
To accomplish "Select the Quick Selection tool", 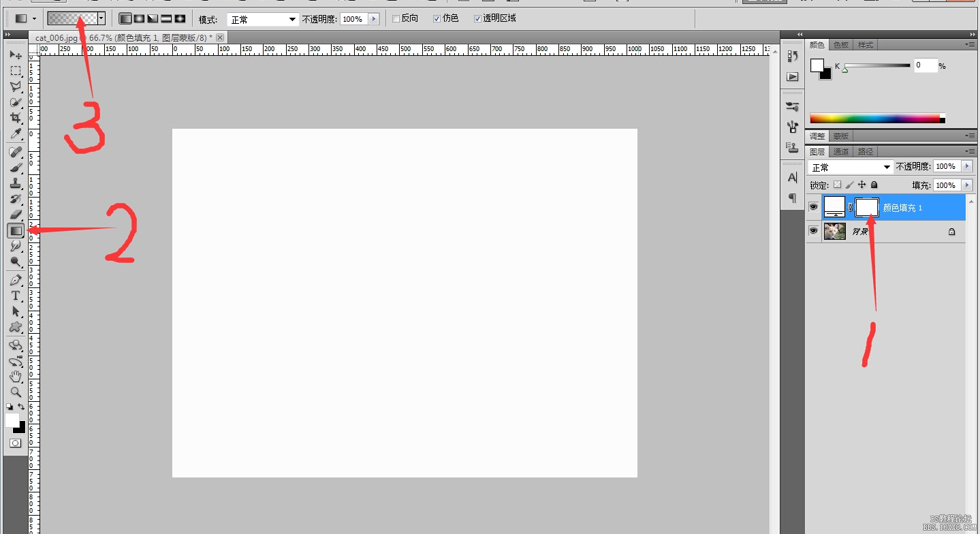I will [x=16, y=102].
